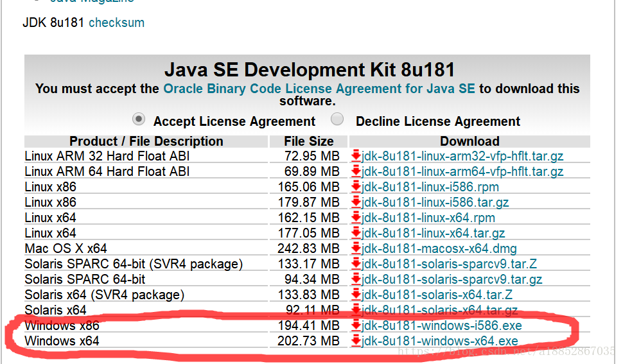The width and height of the screenshot is (623, 364).
Task: Click download arrow icon beside solaris-sparcv9.tar.gz
Action: click(x=356, y=279)
